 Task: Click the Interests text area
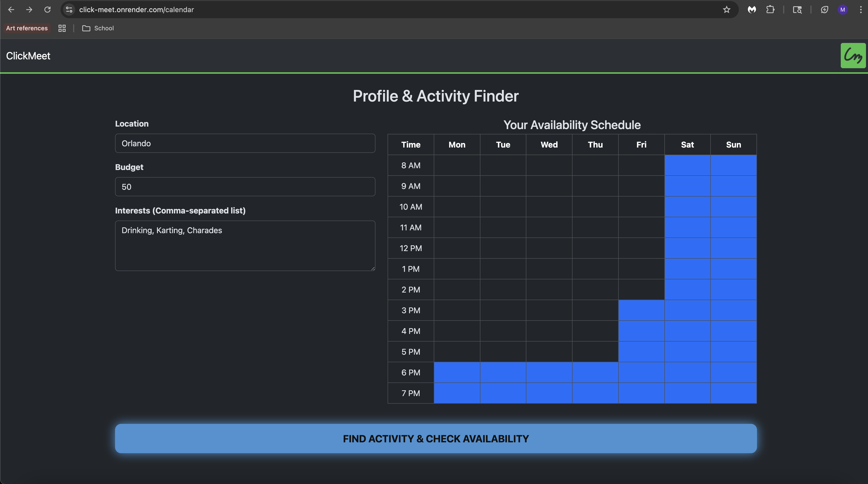point(245,246)
